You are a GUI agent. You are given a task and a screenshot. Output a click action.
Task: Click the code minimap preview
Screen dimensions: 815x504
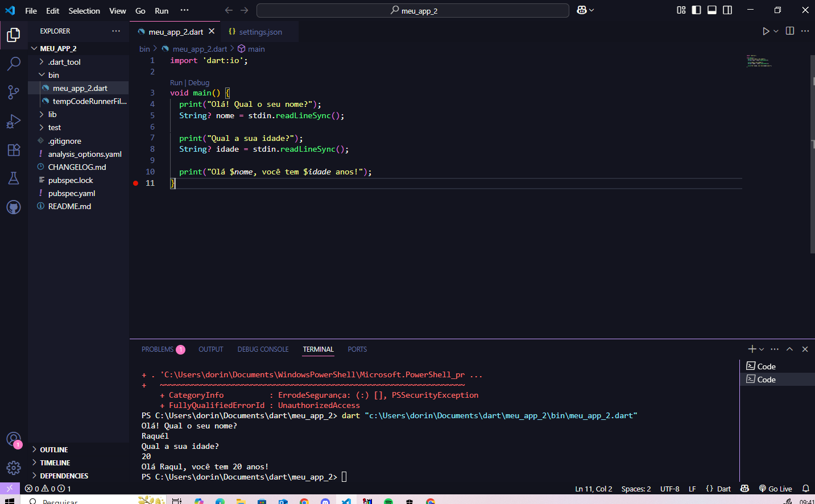tap(760, 61)
